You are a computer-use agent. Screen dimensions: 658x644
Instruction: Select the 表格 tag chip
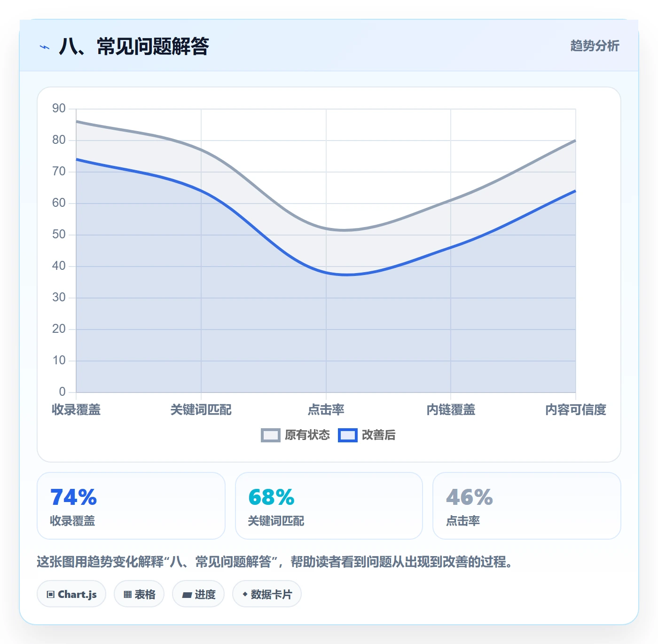[139, 594]
